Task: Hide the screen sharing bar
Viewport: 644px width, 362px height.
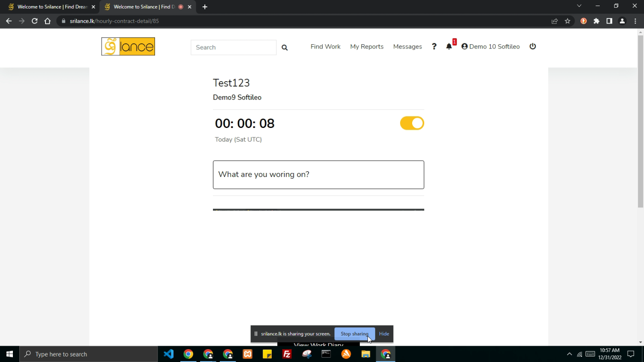Action: pyautogui.click(x=384, y=334)
